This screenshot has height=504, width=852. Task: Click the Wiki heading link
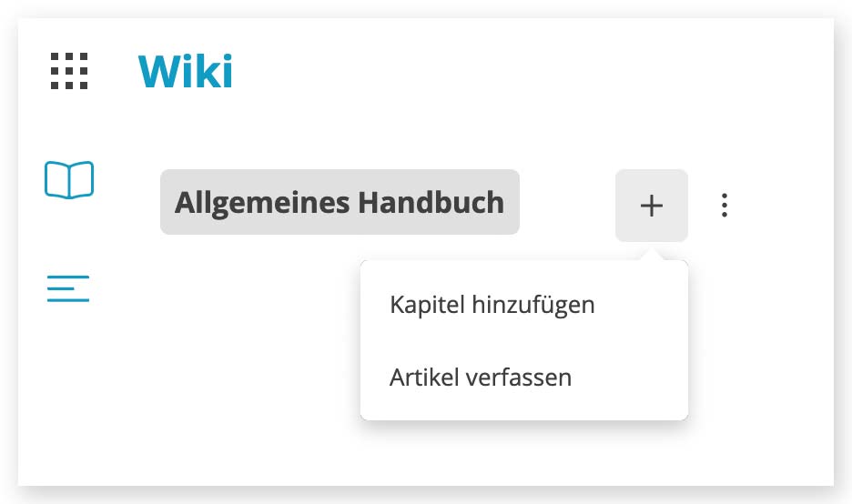pyautogui.click(x=186, y=71)
